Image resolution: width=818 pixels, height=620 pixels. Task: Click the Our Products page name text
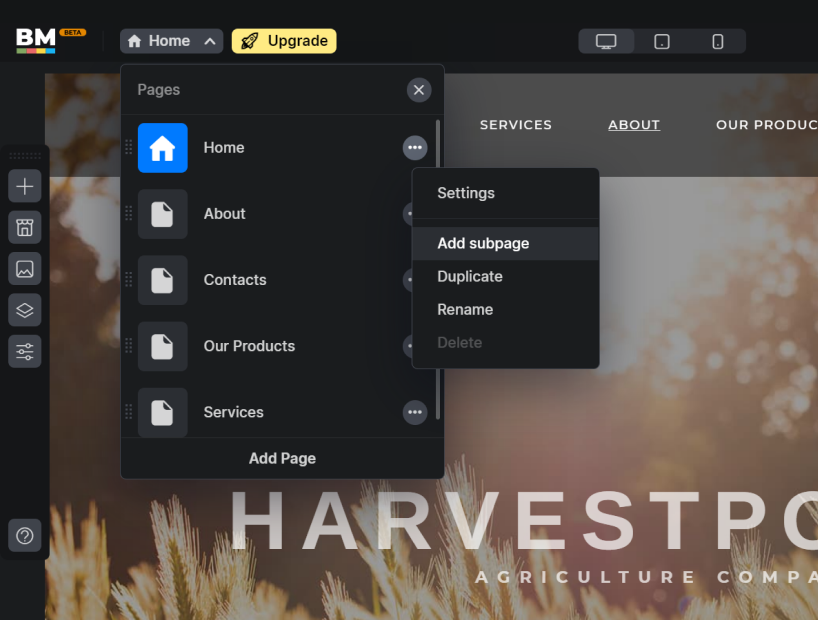coord(249,346)
